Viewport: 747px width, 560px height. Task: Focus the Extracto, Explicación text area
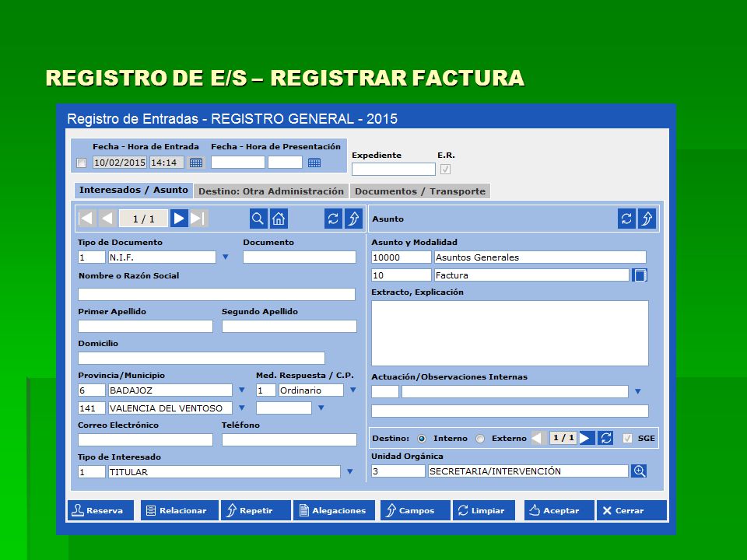tap(510, 334)
